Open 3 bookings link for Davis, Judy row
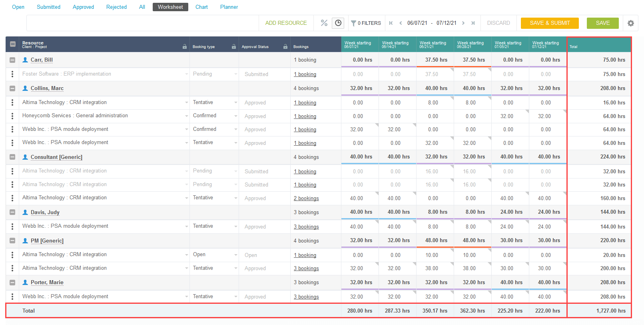The height and width of the screenshot is (325, 644). (x=306, y=227)
